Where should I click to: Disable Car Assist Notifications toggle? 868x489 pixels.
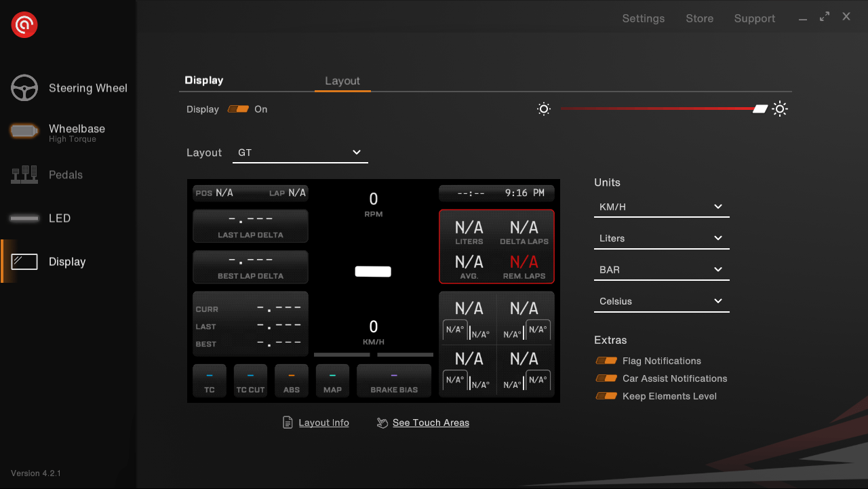(606, 378)
